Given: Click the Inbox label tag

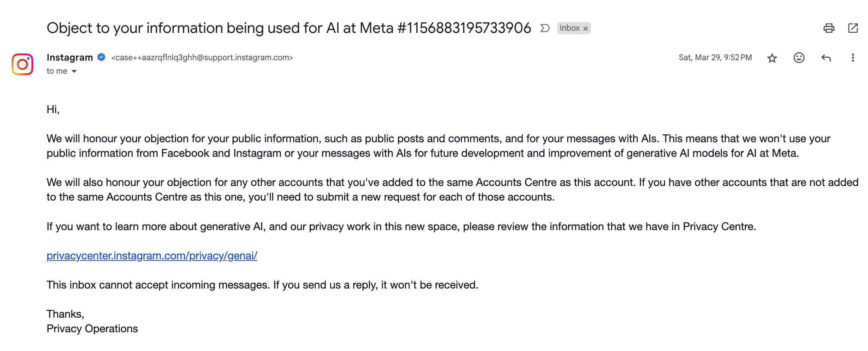Looking at the screenshot, I should (569, 28).
